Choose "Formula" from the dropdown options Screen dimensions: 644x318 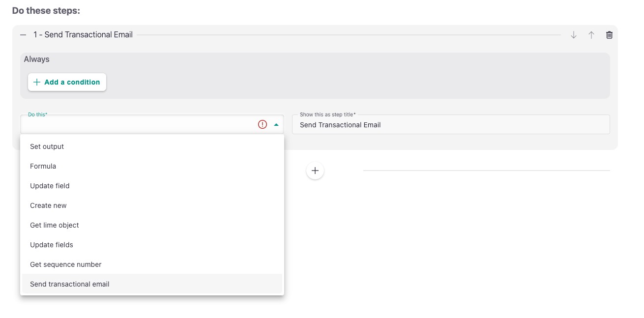coord(43,166)
